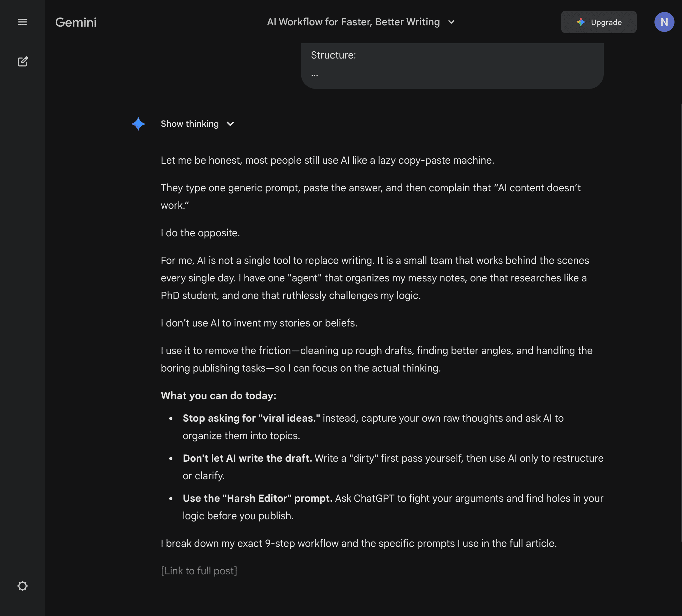Click the colorful sparkle in Upgrade button
The image size is (682, 616).
[581, 22]
